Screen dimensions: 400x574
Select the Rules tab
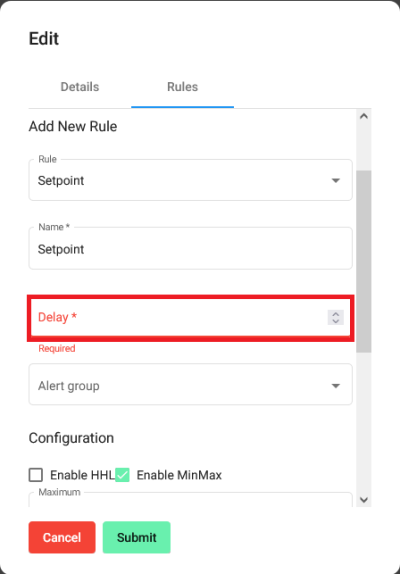point(182,87)
